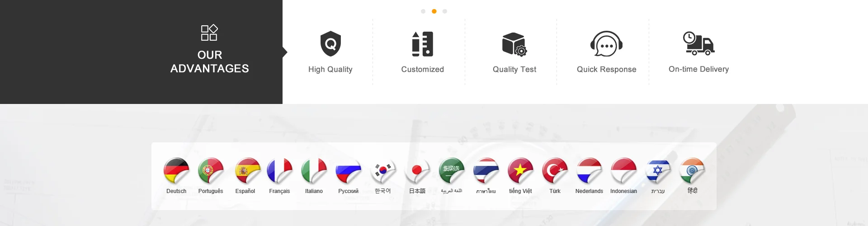Open the Español language link
The width and height of the screenshot is (868, 226).
(x=245, y=191)
